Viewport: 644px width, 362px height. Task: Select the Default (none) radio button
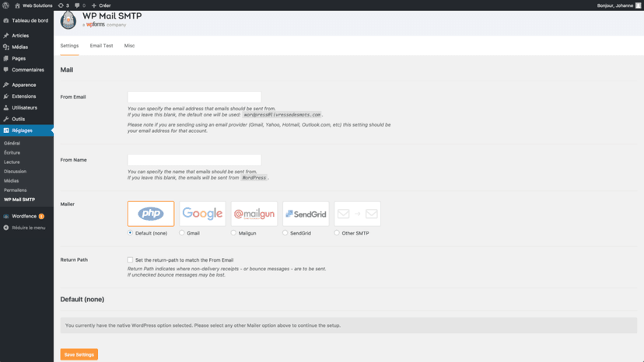(x=130, y=233)
